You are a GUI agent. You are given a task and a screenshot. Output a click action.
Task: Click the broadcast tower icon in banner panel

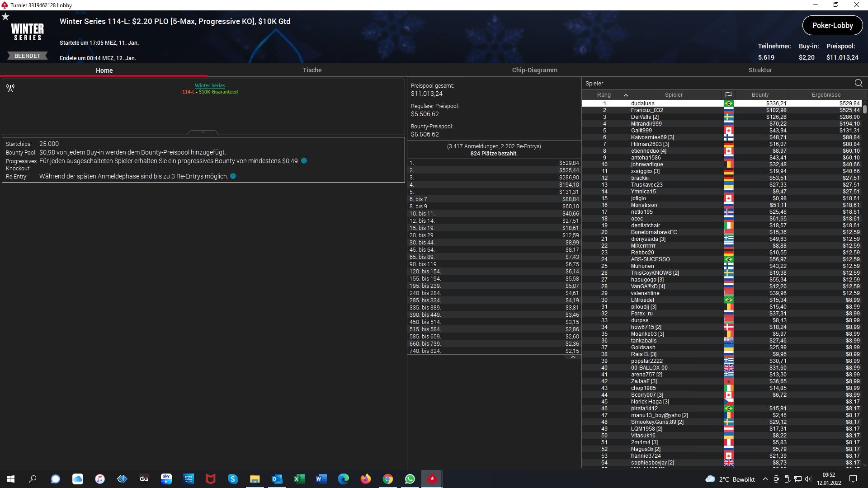(10, 88)
